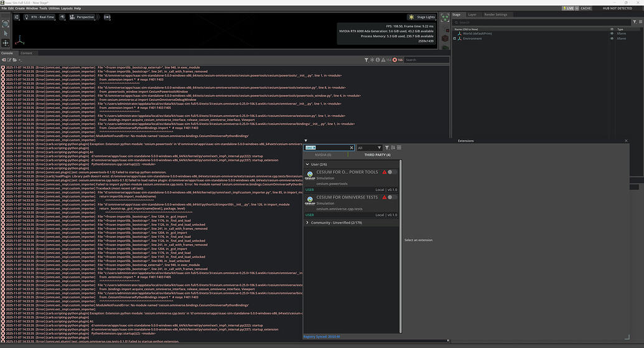Open the viewport settings icon
This screenshot has height=348, width=644.
point(17,17)
